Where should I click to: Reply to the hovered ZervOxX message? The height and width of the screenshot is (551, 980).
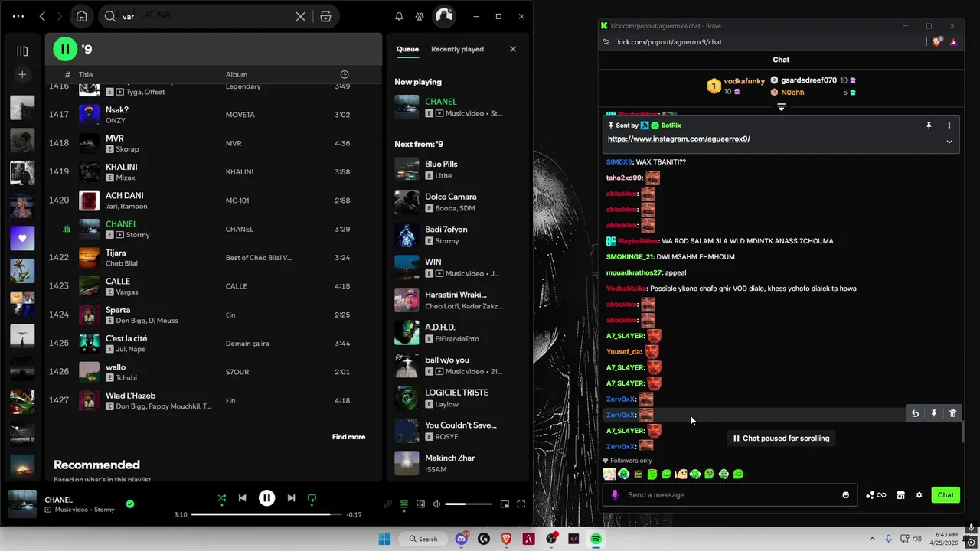(915, 413)
